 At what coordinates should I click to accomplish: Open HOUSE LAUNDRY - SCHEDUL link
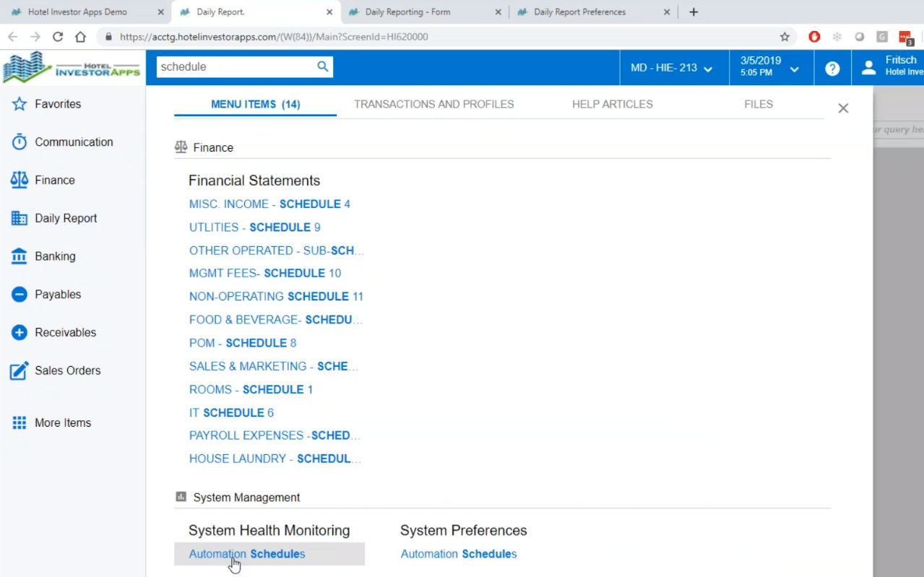click(x=275, y=459)
